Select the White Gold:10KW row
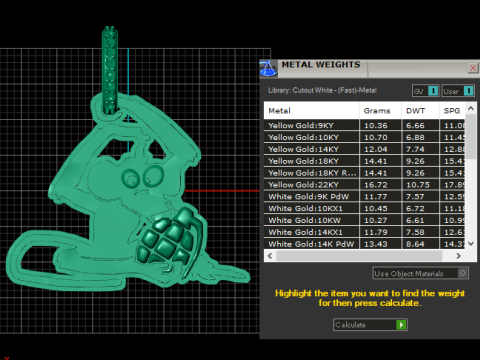Viewport: 480px width, 360px height. point(365,220)
